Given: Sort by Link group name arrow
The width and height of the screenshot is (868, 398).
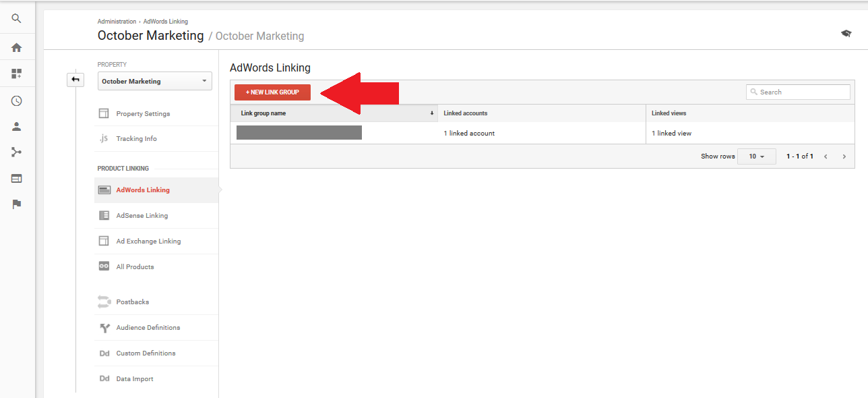Looking at the screenshot, I should tap(432, 113).
